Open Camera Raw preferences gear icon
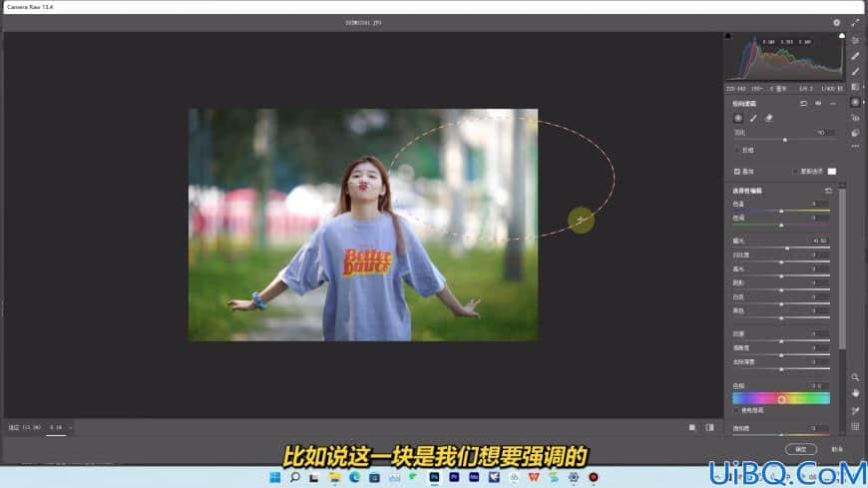868x488 pixels. tap(836, 23)
